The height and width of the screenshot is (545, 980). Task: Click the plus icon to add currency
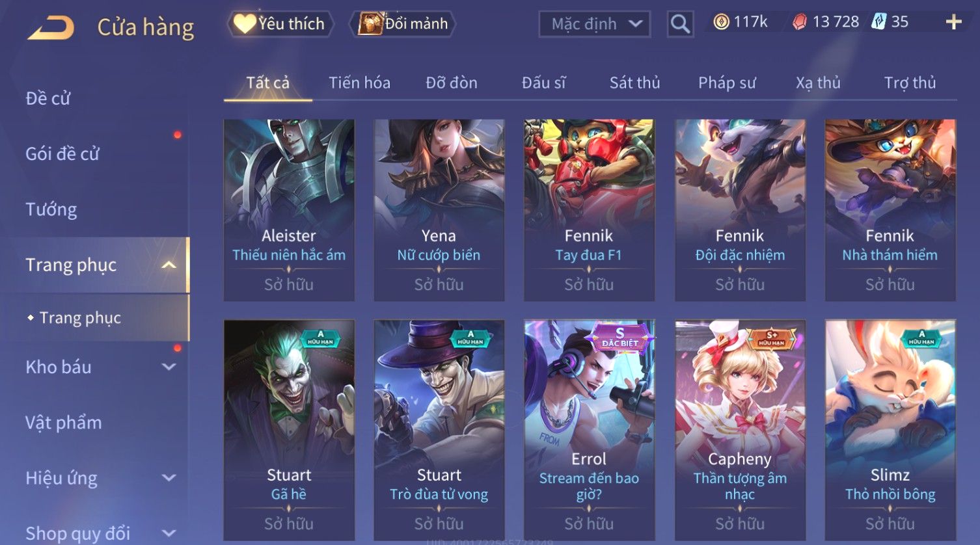pos(953,22)
